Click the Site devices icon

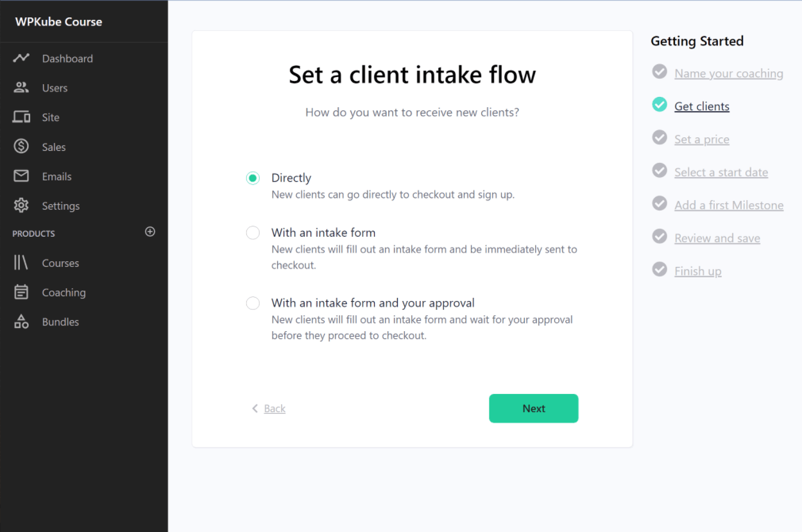(x=21, y=117)
